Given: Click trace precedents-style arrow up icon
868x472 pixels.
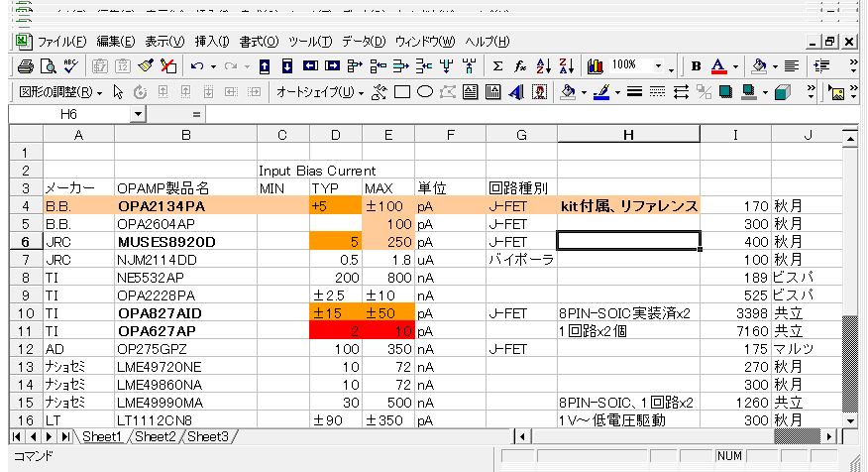Looking at the screenshot, I should click(x=265, y=66).
